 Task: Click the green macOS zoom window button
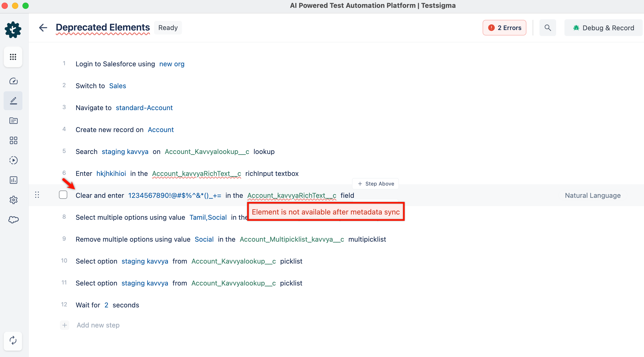pyautogui.click(x=26, y=6)
